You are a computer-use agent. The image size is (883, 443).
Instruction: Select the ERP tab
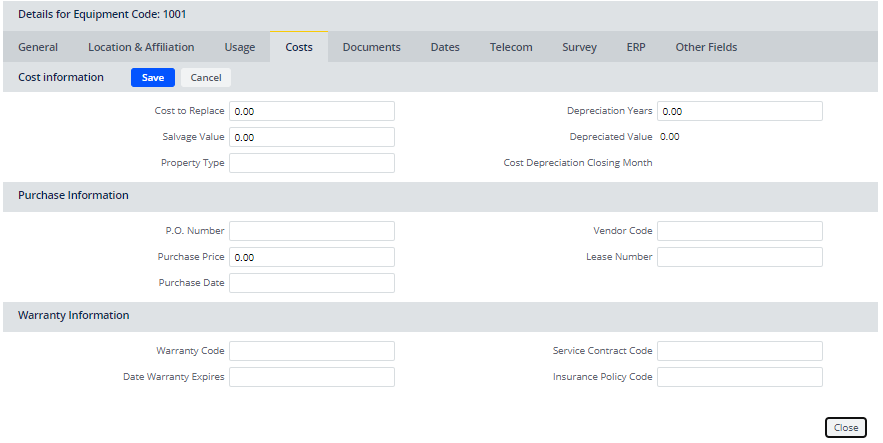636,47
